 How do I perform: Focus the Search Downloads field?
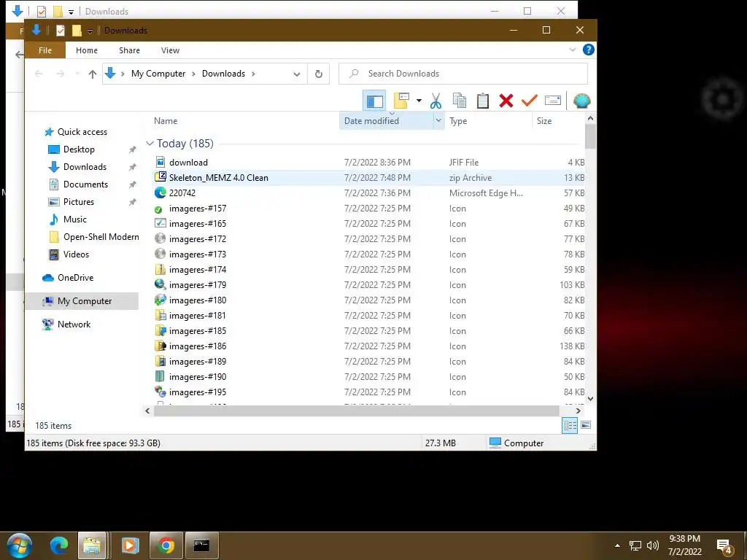point(463,74)
